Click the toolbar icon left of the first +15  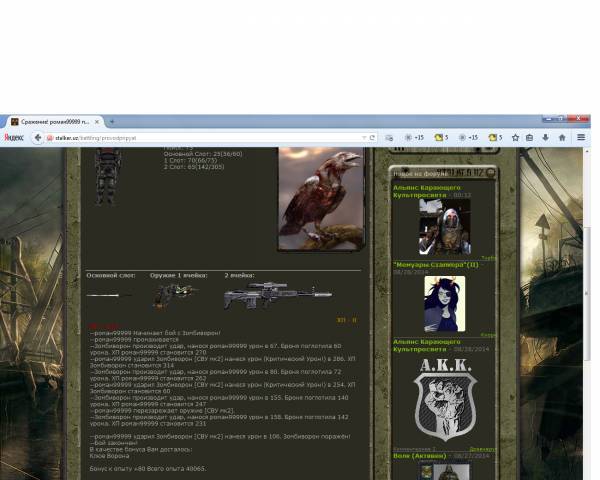click(389, 138)
